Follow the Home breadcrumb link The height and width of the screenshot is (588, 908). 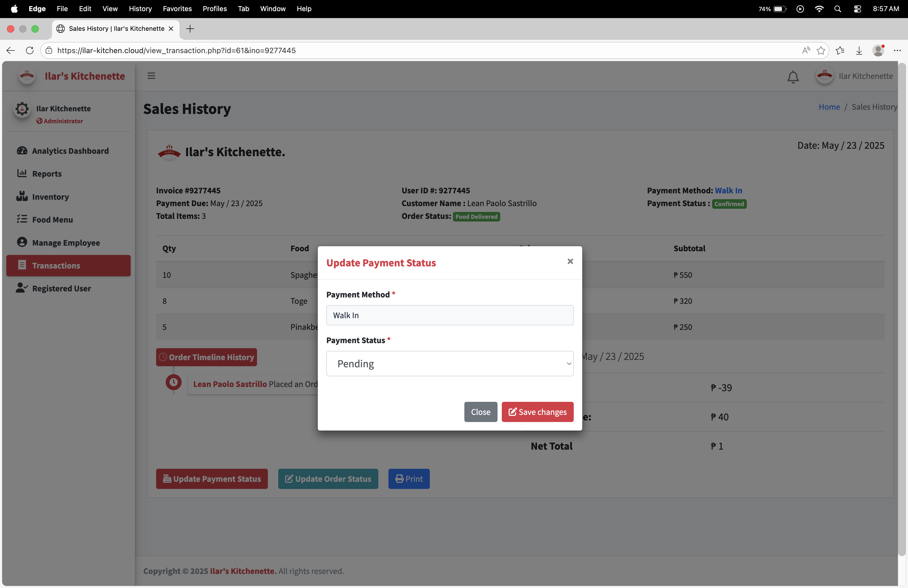[x=829, y=107]
